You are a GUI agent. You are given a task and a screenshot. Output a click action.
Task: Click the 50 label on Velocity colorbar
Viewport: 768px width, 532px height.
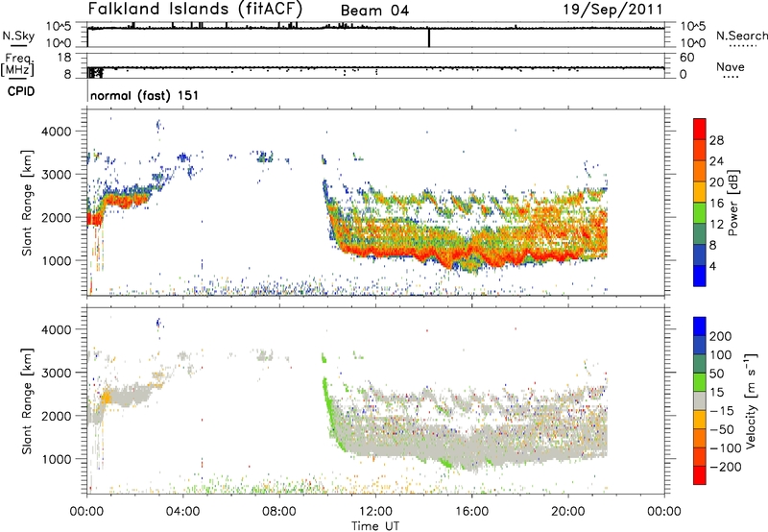point(716,374)
